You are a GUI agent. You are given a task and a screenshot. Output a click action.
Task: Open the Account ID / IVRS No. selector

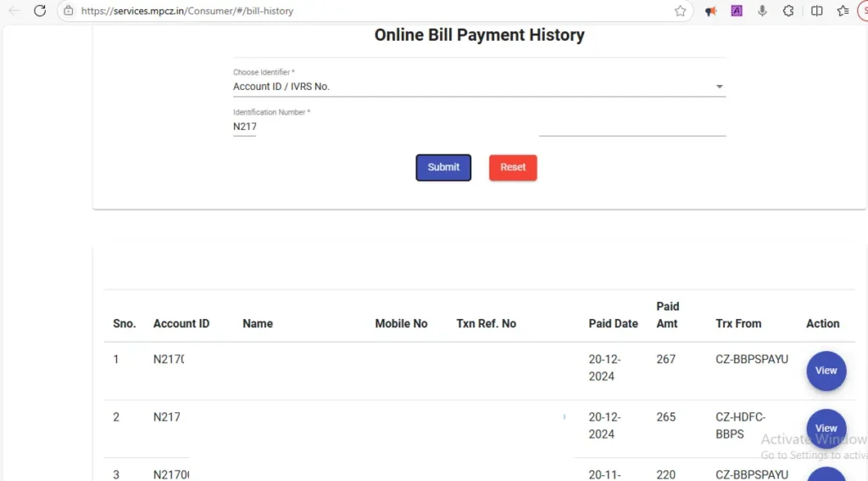coord(475,87)
